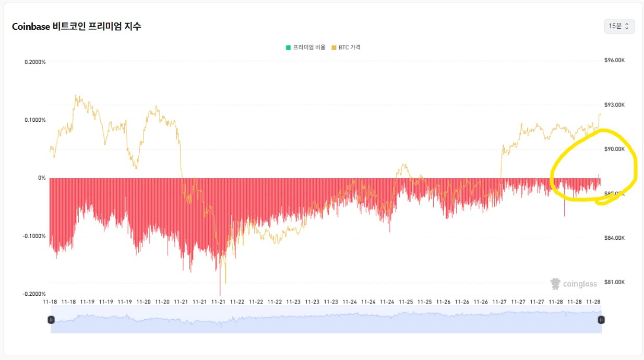The image size is (644, 360).
Task: Expand the timeframe selector options
Action: [x=619, y=25]
